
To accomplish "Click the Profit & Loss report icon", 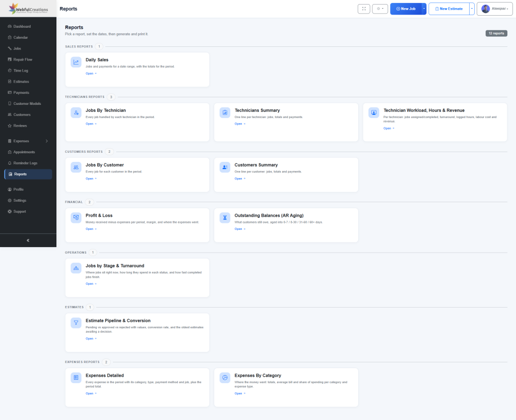I will click(x=76, y=218).
